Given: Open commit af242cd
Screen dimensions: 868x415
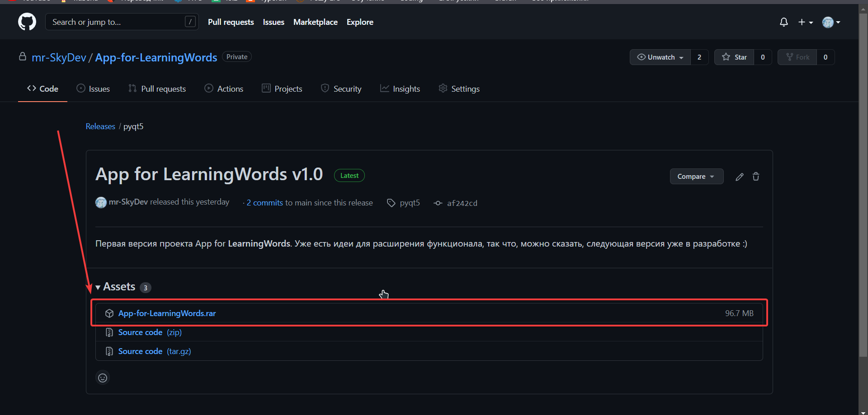Looking at the screenshot, I should 462,203.
